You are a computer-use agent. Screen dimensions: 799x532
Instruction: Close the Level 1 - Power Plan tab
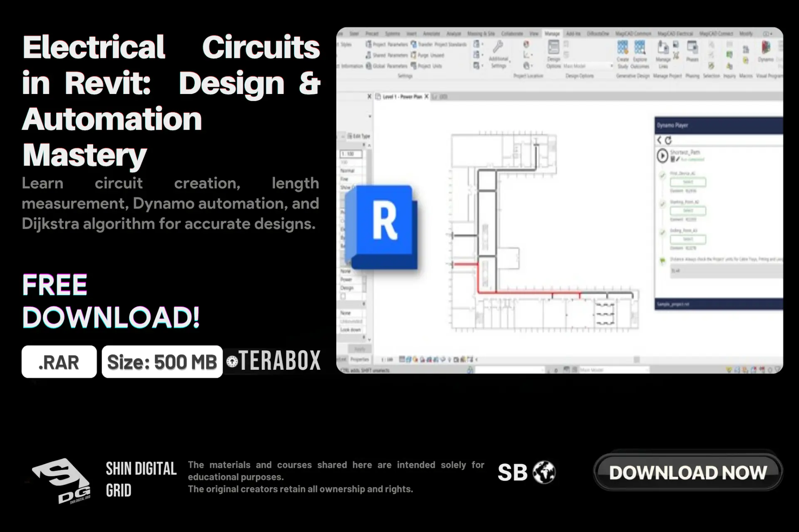tap(426, 97)
